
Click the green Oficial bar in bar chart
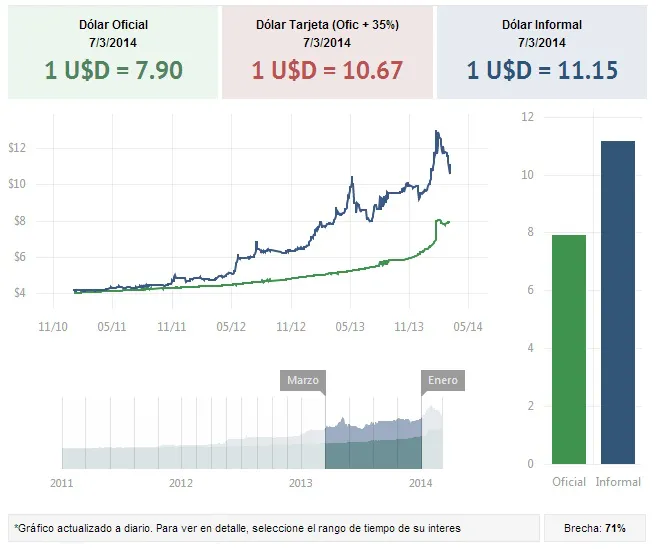coord(569,350)
